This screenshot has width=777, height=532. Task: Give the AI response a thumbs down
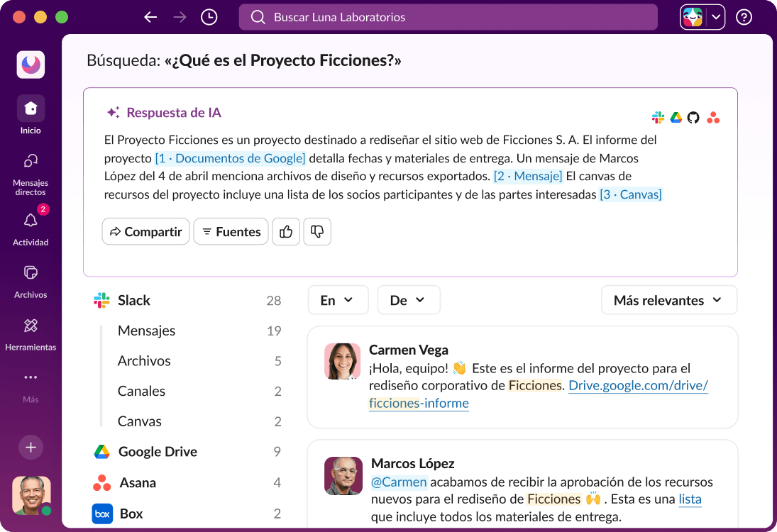click(317, 231)
